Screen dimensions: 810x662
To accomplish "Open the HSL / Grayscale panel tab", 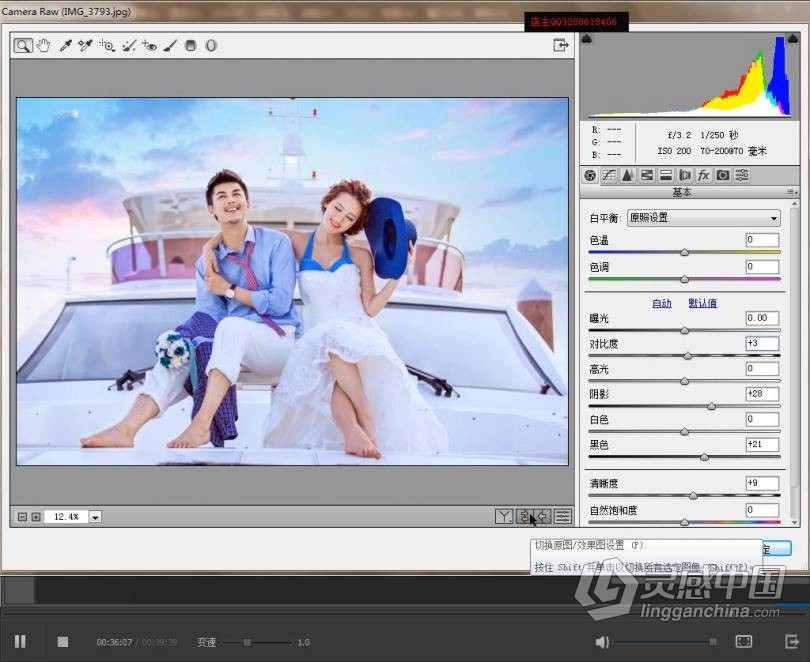I will 647,176.
